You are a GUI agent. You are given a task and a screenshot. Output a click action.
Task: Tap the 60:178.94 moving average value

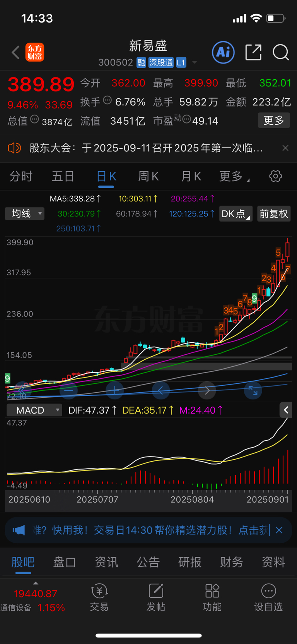(137, 214)
